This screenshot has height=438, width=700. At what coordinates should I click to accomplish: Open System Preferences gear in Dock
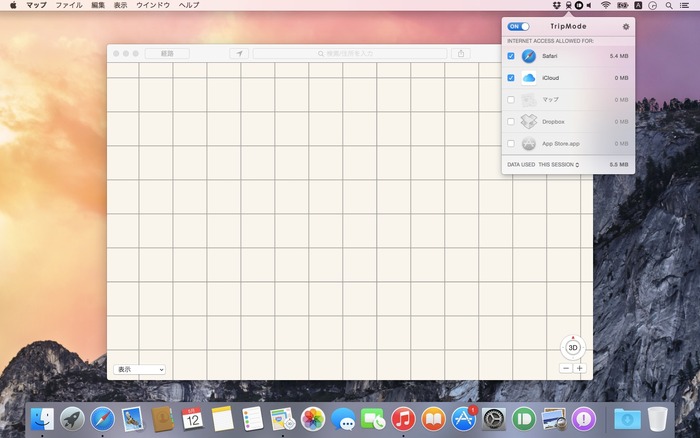click(493, 419)
